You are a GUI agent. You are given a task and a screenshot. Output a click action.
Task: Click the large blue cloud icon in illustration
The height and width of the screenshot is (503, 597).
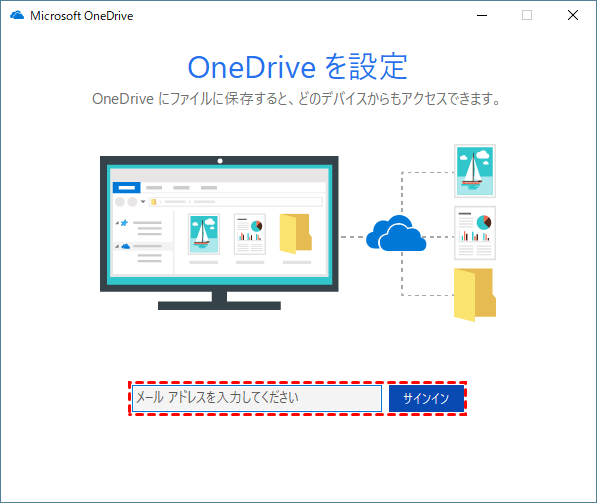[x=396, y=233]
